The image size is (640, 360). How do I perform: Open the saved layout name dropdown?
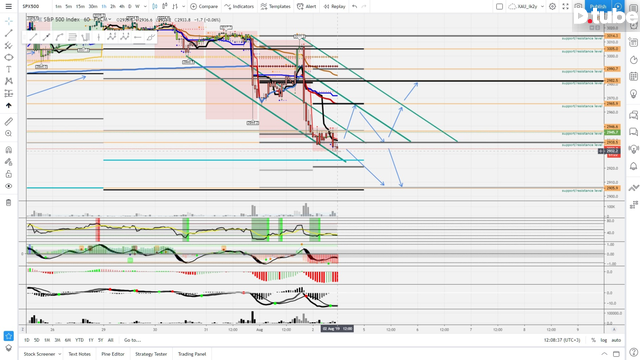(526, 7)
